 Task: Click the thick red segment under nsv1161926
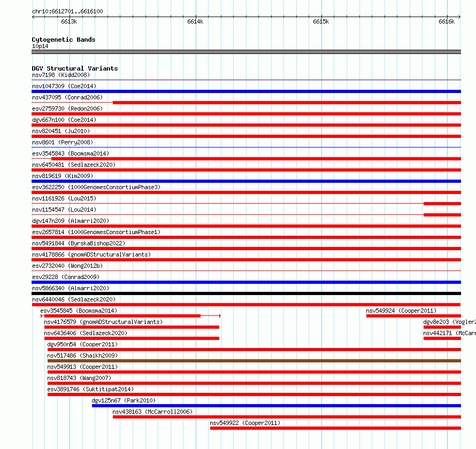(442, 204)
